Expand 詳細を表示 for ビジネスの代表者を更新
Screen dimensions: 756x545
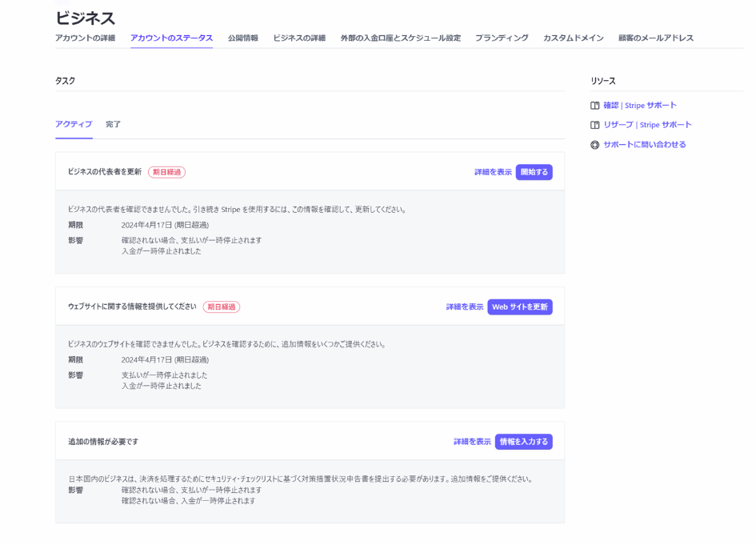click(493, 172)
